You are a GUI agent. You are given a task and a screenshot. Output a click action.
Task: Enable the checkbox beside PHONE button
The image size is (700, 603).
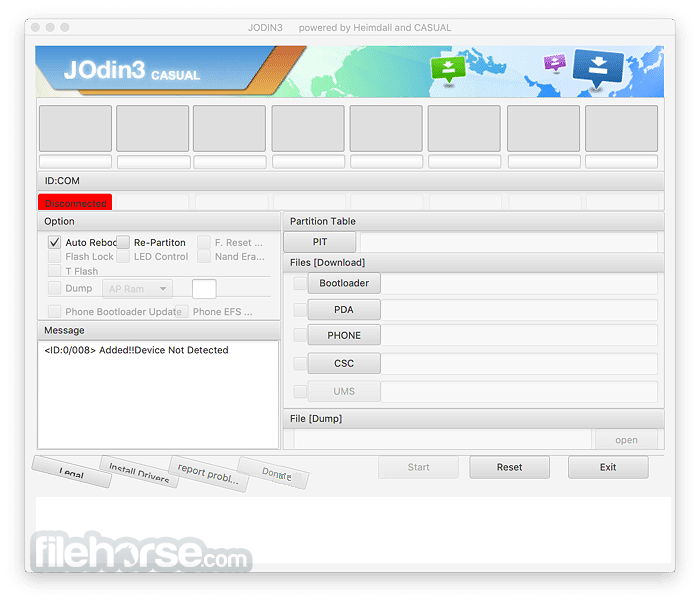point(300,335)
